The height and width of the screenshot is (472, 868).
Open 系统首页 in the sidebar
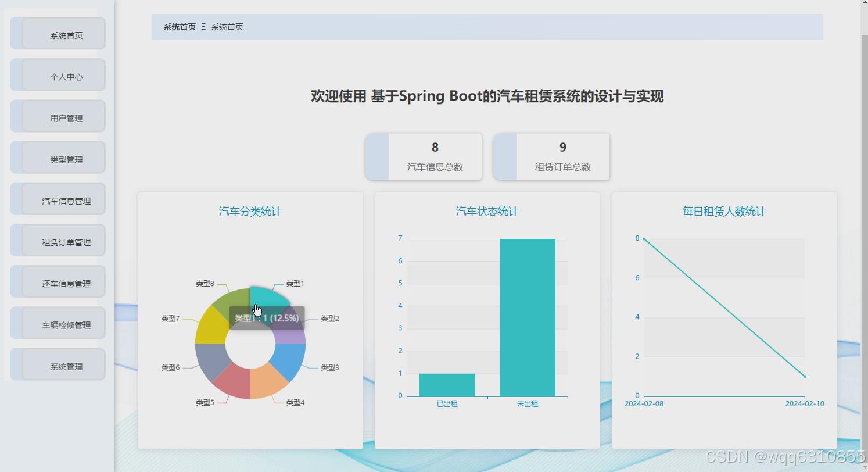coord(58,34)
